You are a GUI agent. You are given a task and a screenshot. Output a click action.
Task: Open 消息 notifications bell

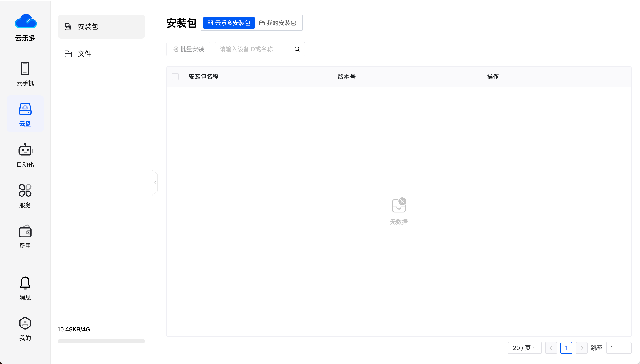25,288
